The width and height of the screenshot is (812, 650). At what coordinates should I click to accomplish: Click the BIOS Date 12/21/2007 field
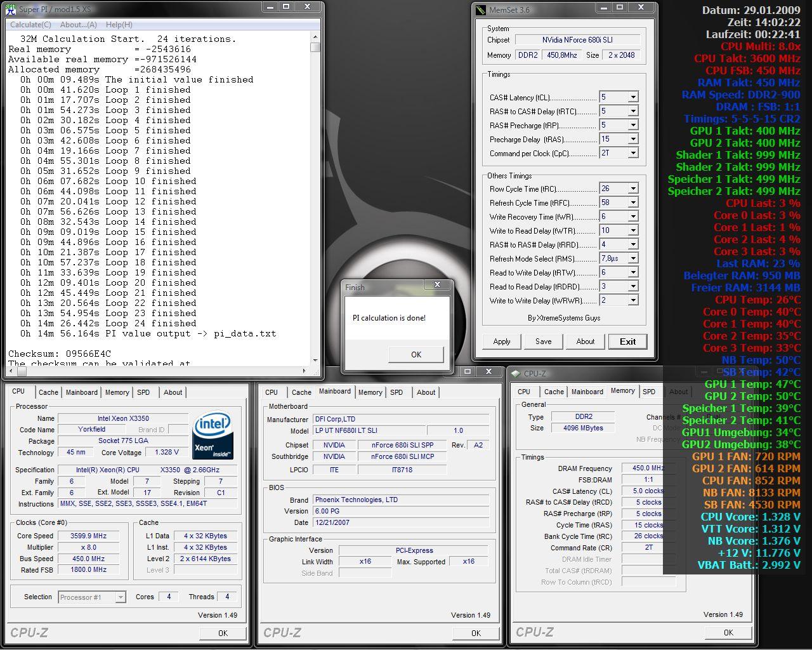(401, 522)
